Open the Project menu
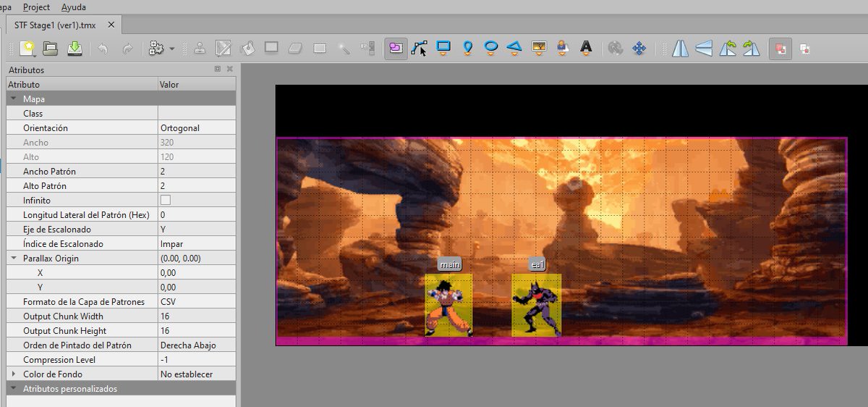Viewport: 868px width, 407px height. (x=36, y=7)
